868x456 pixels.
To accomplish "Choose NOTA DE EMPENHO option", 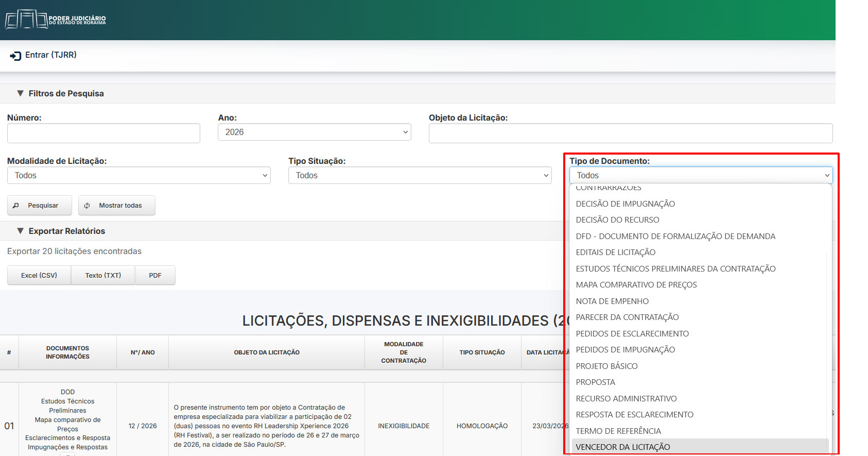I will pyautogui.click(x=612, y=301).
